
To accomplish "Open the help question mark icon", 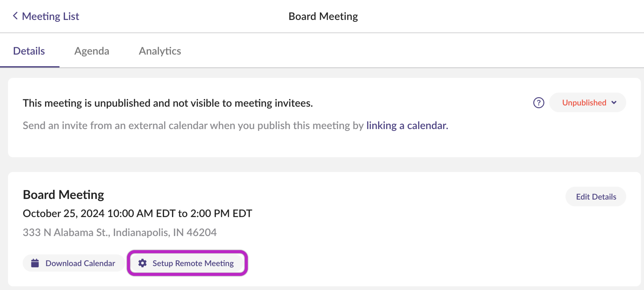I will (539, 103).
